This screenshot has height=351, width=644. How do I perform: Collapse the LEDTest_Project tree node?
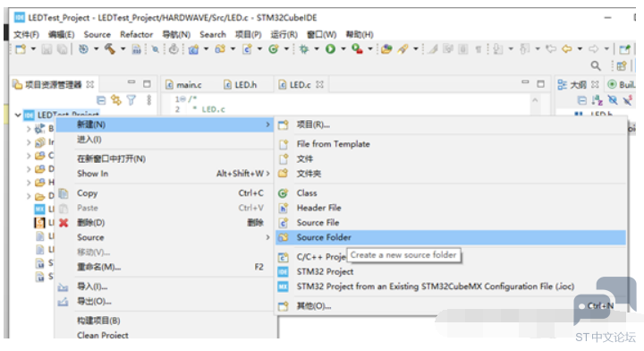[18, 116]
